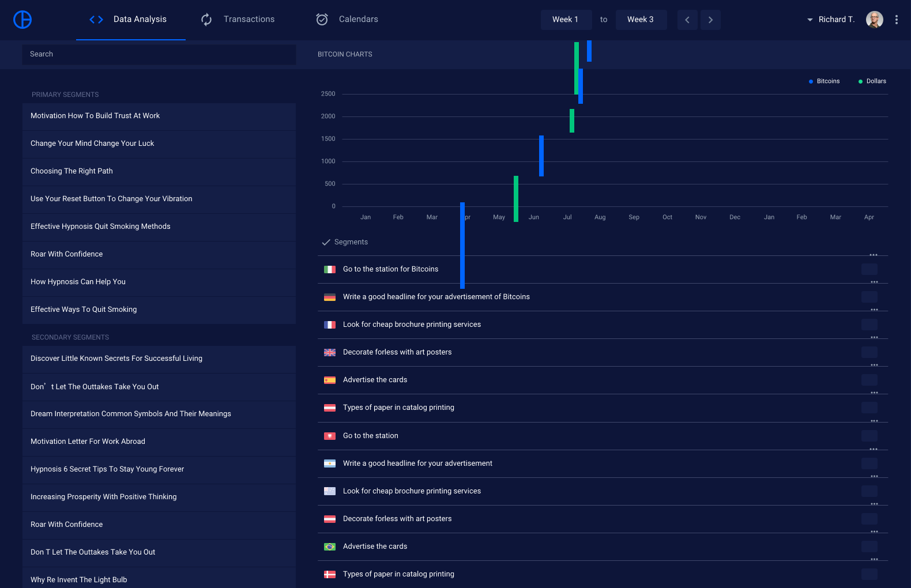Focus the Search input field
Viewport: 911px width, 588px height.
point(159,55)
